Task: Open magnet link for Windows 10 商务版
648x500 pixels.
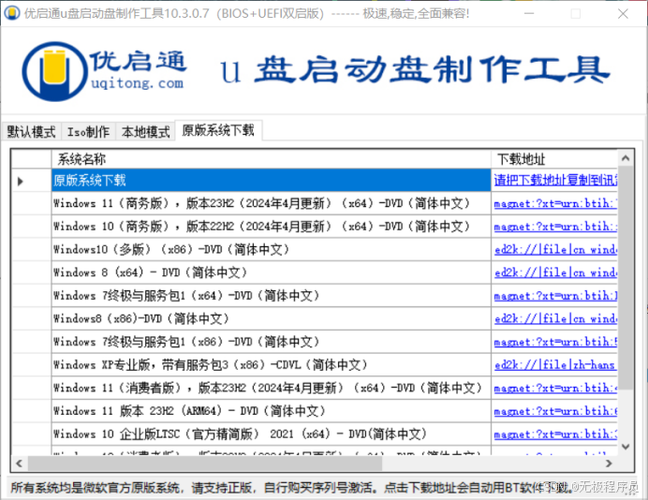Action: [x=555, y=226]
